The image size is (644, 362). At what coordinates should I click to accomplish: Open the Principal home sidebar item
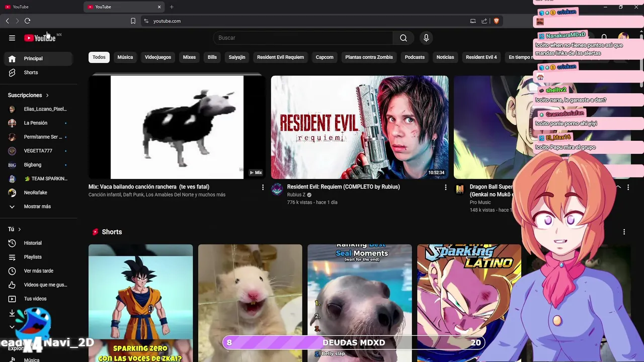38,58
